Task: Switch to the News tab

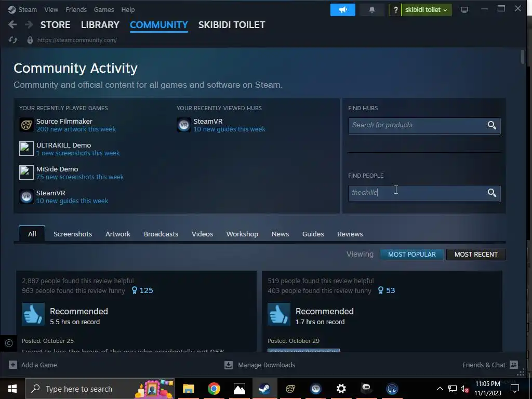Action: (x=280, y=234)
